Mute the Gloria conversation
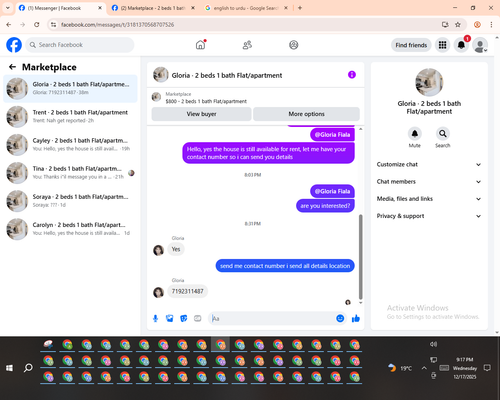Image resolution: width=500 pixels, height=400 pixels. pyautogui.click(x=415, y=134)
